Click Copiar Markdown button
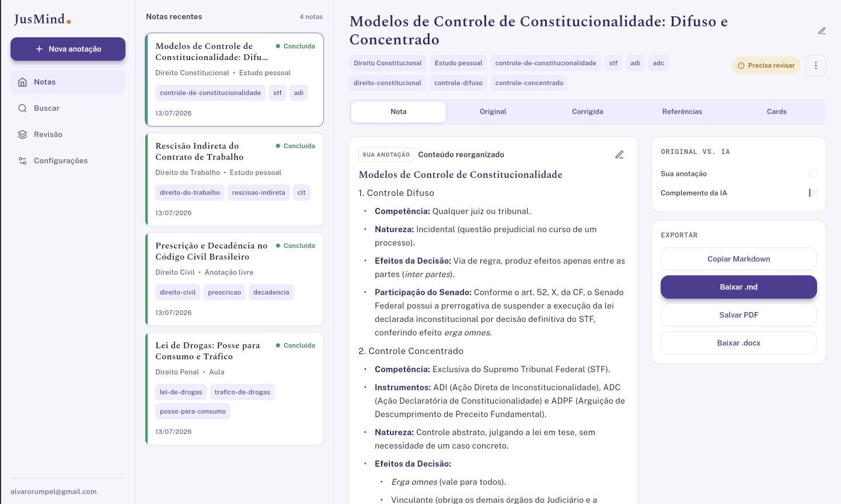The image size is (841, 504). pyautogui.click(x=739, y=259)
